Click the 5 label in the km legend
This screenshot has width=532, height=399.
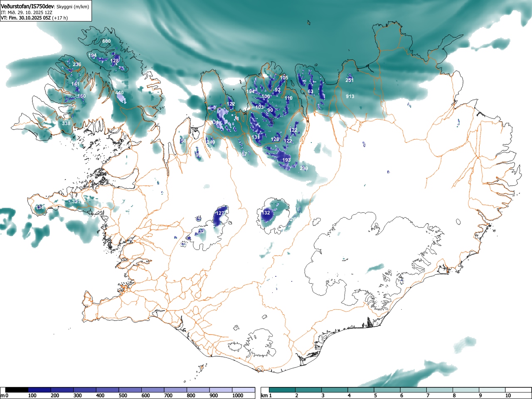[x=375, y=396]
